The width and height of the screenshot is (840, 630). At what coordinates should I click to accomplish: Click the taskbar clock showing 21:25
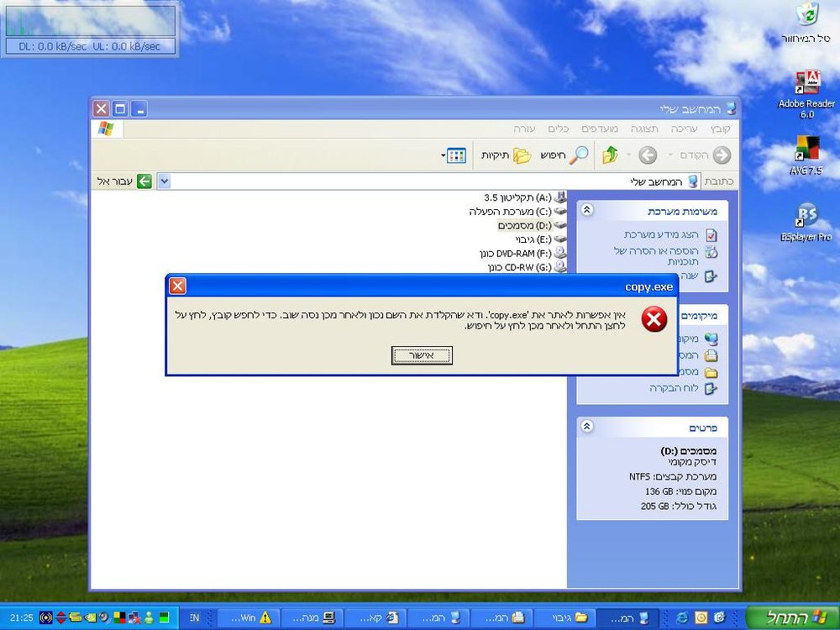tap(22, 617)
